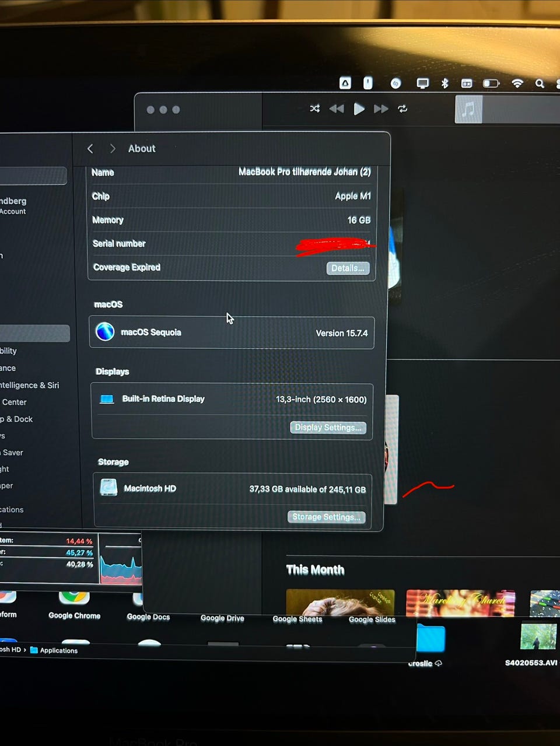Click the computer name MacBook Pro tilhørende Johan (2)
Viewport: 560px width, 746px height.
coord(304,171)
